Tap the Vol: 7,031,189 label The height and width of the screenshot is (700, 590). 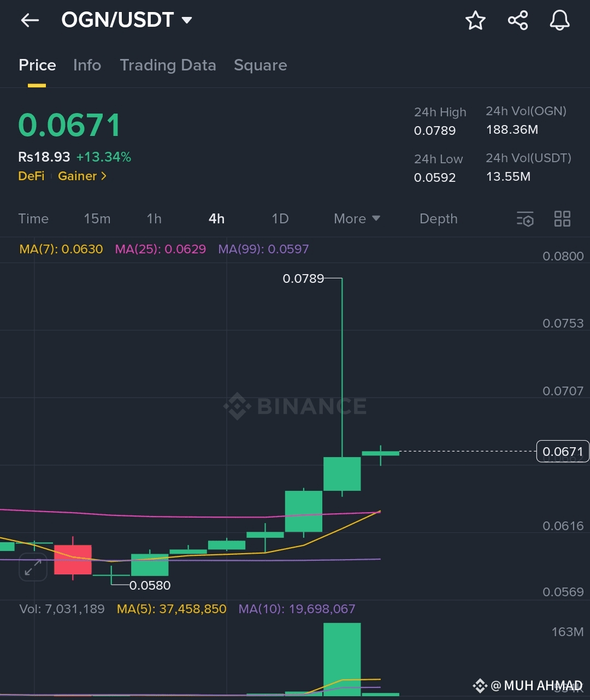(x=62, y=609)
